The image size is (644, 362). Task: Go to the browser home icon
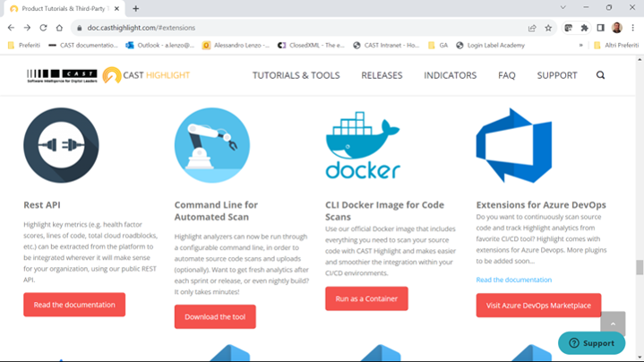pyautogui.click(x=59, y=28)
